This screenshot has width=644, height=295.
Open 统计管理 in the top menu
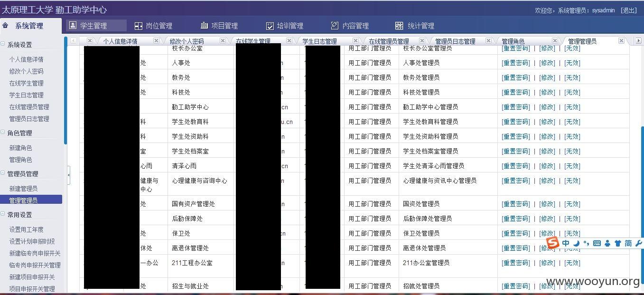[414, 26]
